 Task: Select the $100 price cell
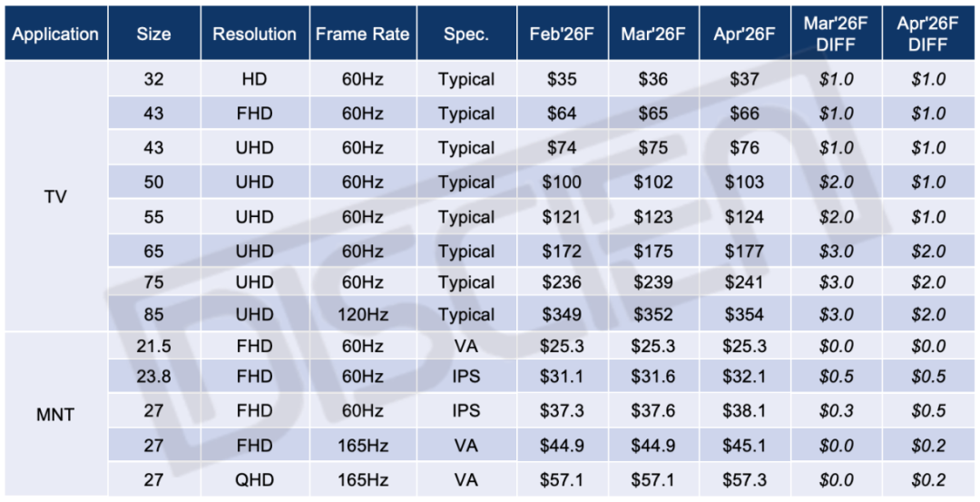pyautogui.click(x=563, y=182)
